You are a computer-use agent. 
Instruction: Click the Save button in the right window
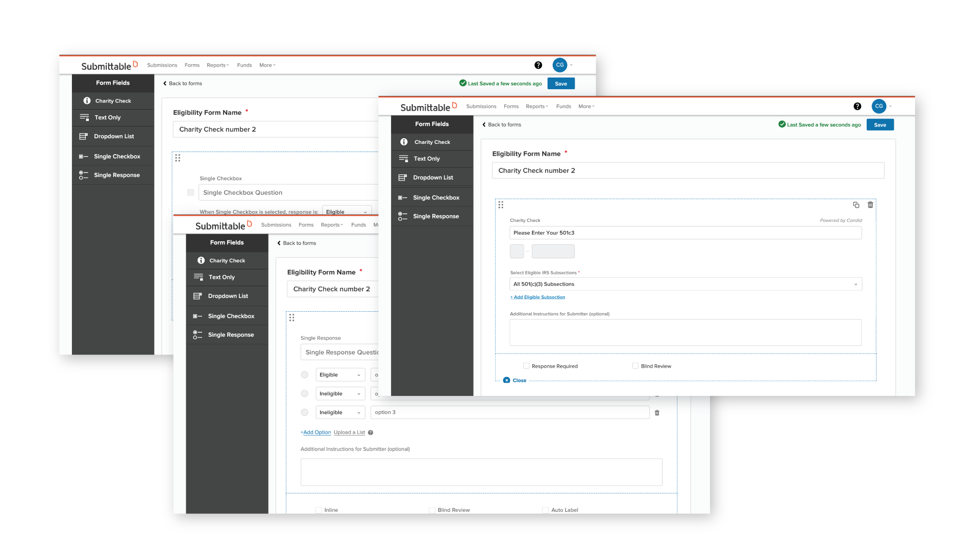(x=880, y=125)
